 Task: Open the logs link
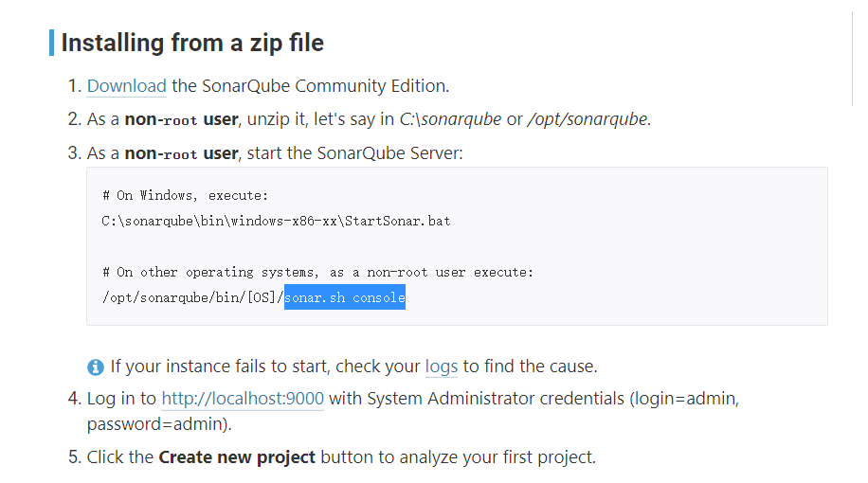pyautogui.click(x=441, y=367)
